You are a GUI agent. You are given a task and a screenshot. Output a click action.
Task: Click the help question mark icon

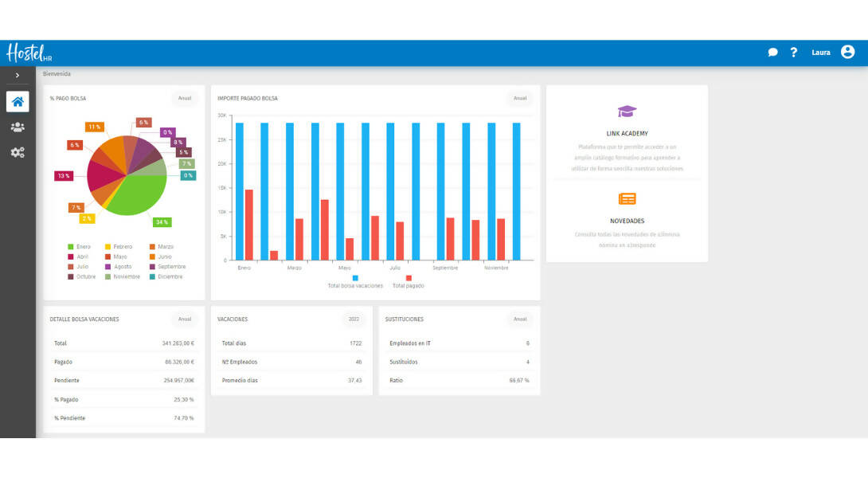[x=793, y=53]
